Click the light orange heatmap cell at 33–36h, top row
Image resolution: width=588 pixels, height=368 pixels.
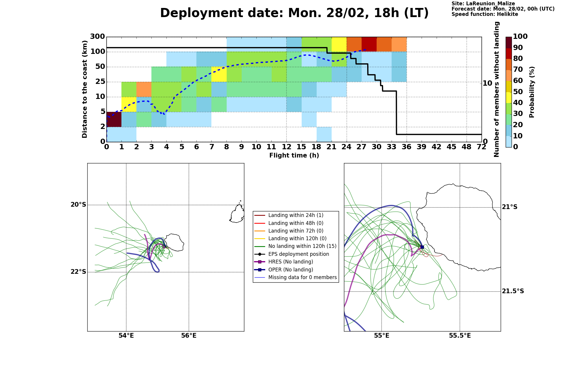(399, 44)
